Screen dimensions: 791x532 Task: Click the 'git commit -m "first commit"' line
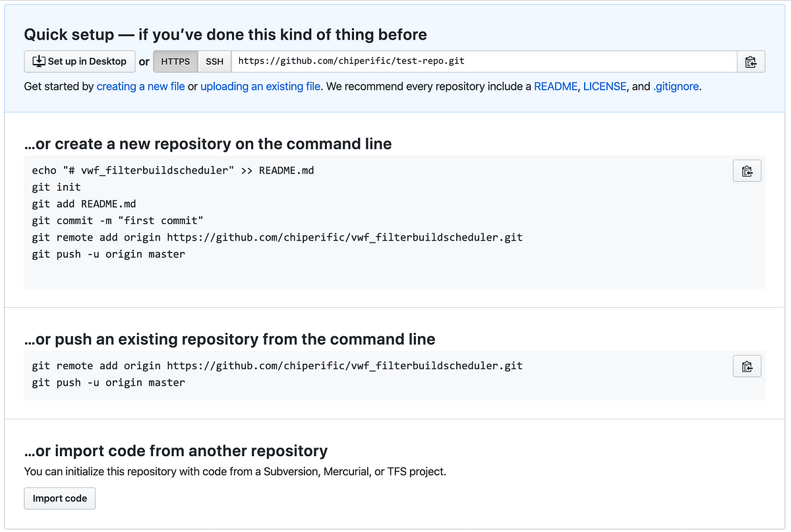coord(118,220)
